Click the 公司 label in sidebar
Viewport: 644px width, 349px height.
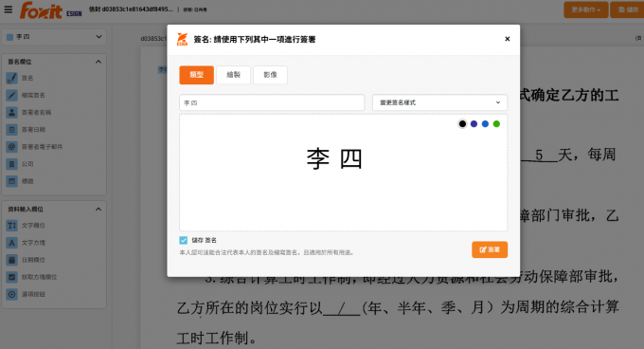click(27, 164)
